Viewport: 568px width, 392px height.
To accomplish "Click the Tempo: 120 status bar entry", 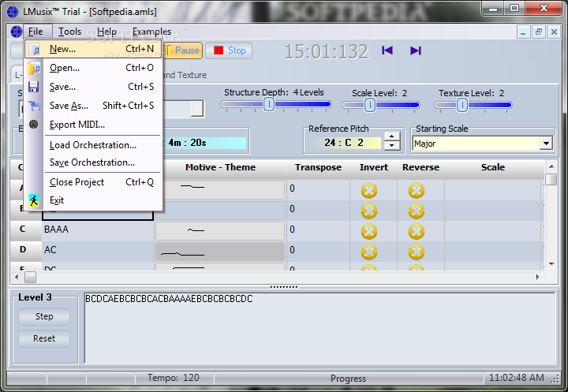I will [x=174, y=378].
